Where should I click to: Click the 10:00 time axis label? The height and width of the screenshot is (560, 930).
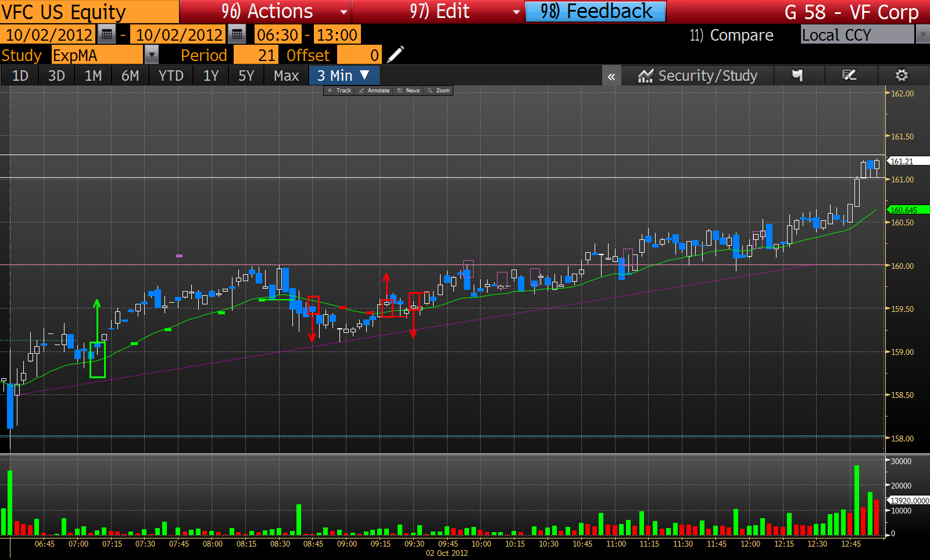pos(481,544)
